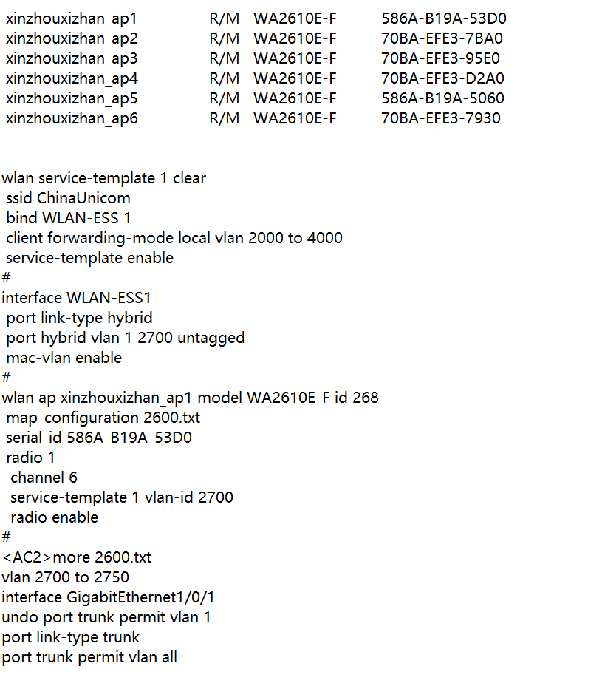Image resolution: width=602 pixels, height=700 pixels.
Task: Click the 'serial-id 586A-B19A-53D0' line
Action: [x=98, y=438]
